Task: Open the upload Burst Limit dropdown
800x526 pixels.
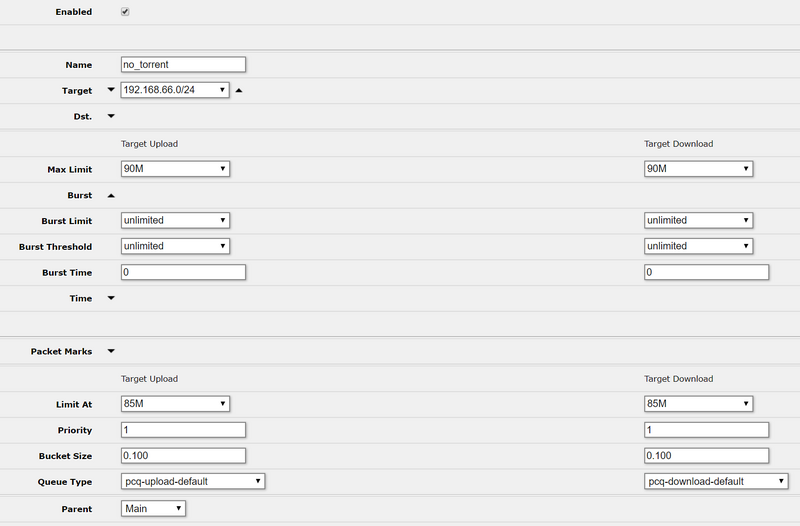Action: pyautogui.click(x=175, y=220)
